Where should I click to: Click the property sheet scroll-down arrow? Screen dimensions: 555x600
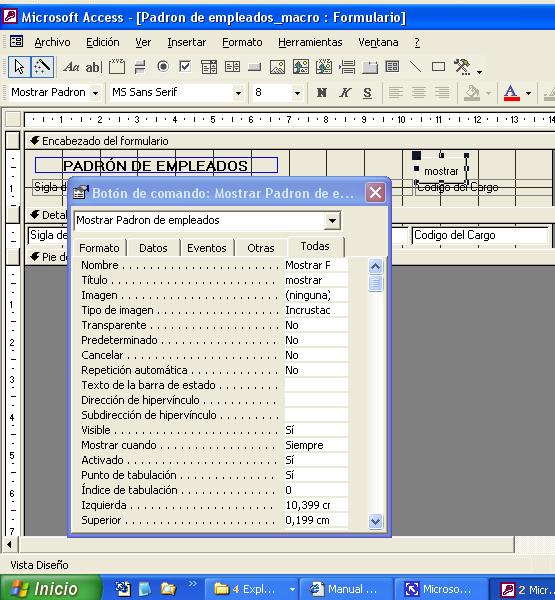[x=375, y=521]
